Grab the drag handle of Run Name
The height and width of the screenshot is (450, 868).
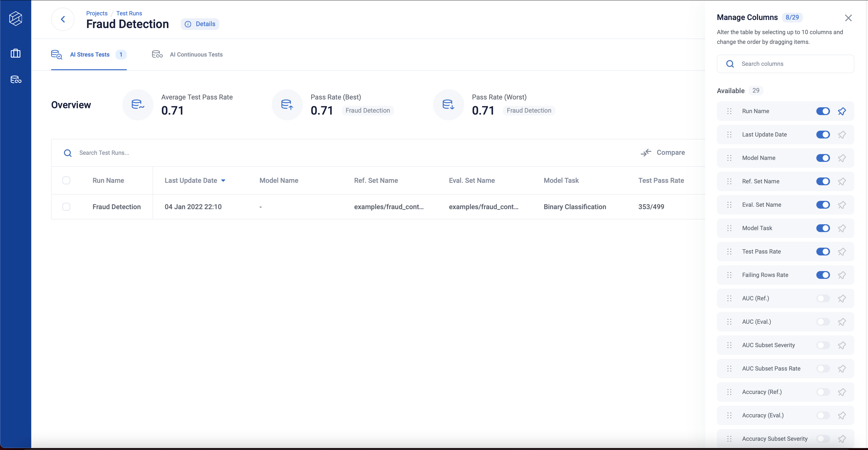pyautogui.click(x=729, y=111)
